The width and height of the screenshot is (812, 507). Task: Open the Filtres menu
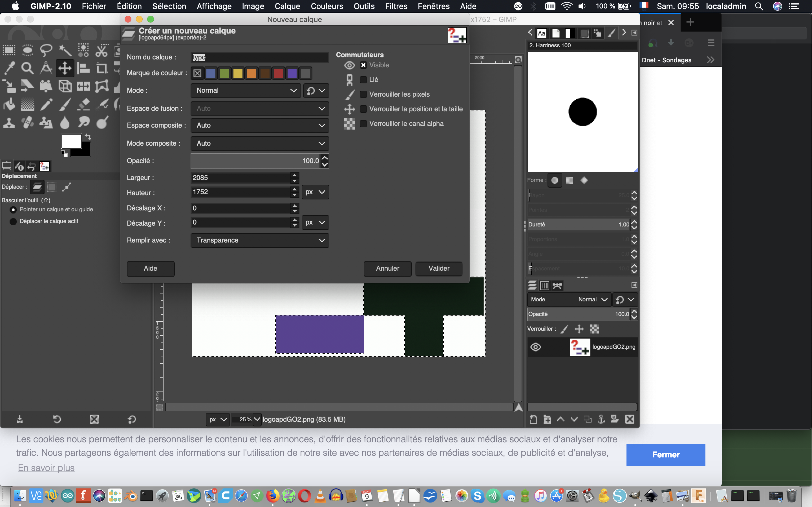click(396, 6)
